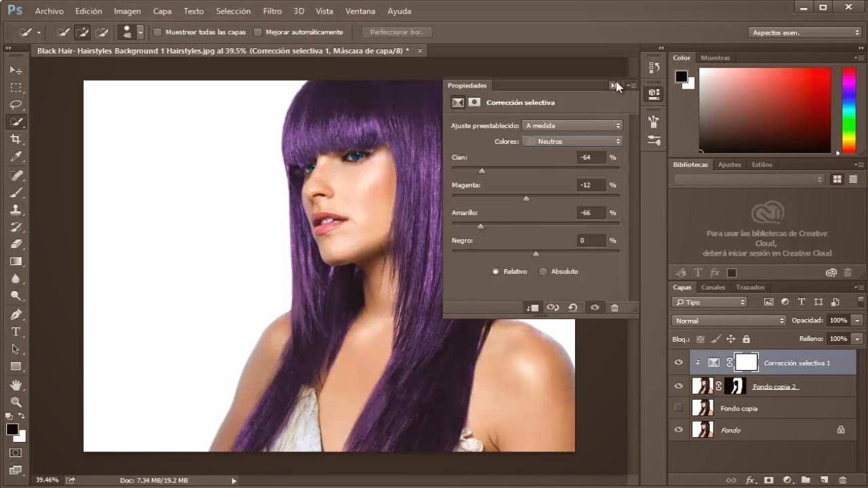
Task: Select the Gradient tool
Action: (x=16, y=262)
